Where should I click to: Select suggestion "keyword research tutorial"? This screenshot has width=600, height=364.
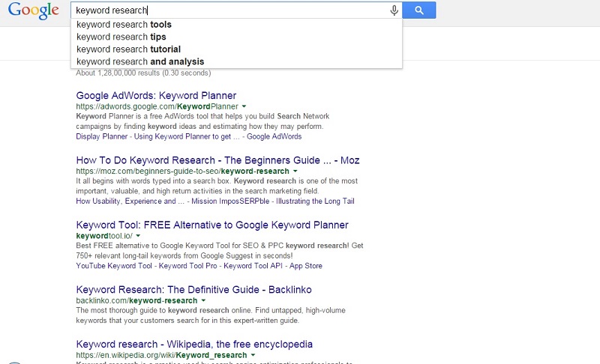(x=236, y=49)
